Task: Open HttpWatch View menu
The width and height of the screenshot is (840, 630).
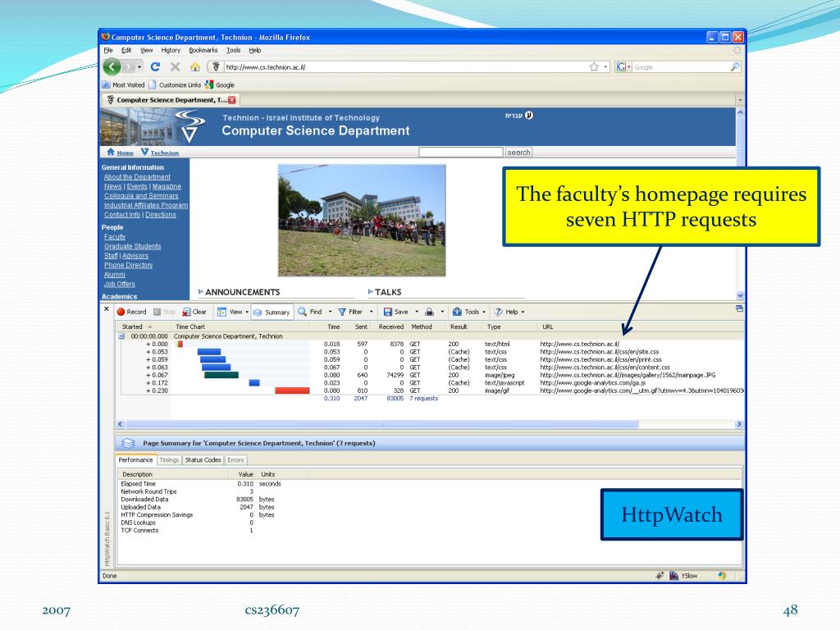Action: [233, 312]
